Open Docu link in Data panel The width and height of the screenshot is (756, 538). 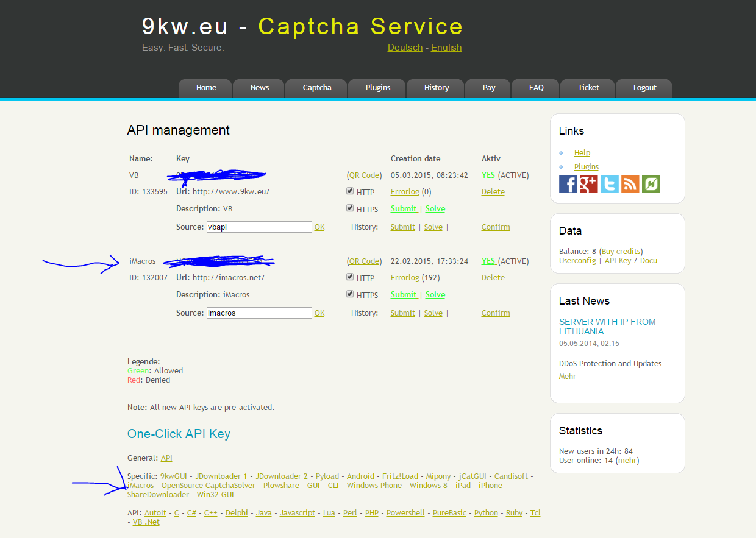pyautogui.click(x=648, y=261)
